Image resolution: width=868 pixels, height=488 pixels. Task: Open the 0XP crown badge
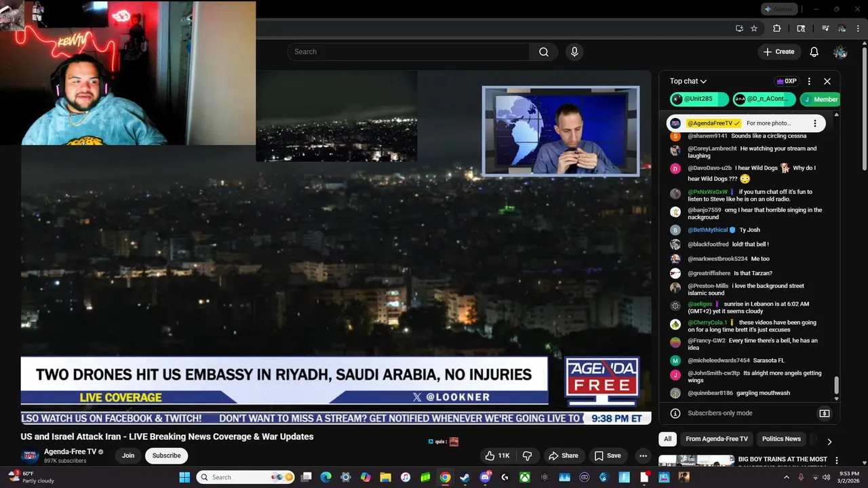(x=787, y=81)
